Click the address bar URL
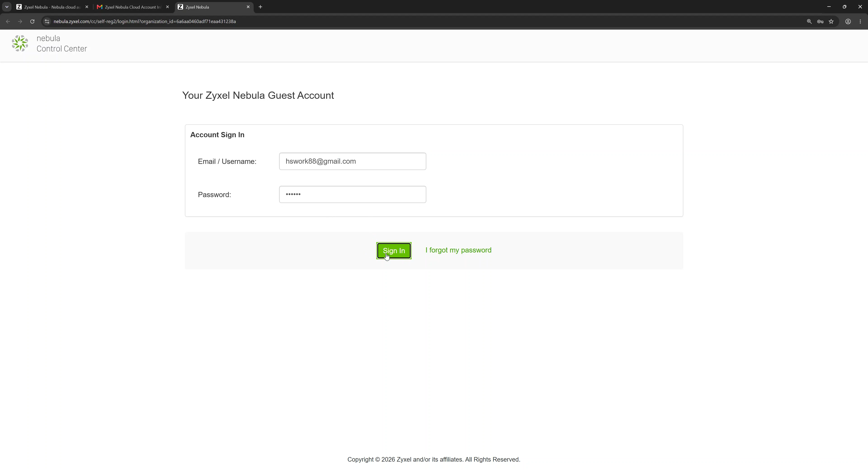This screenshot has height=472, width=868. point(145,21)
